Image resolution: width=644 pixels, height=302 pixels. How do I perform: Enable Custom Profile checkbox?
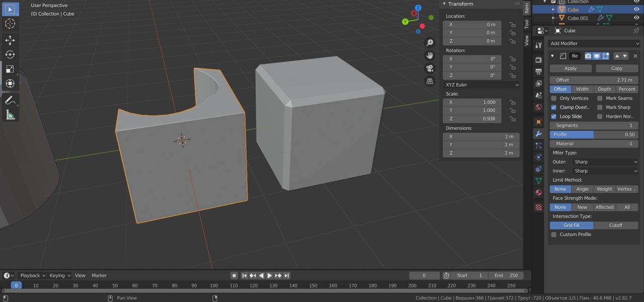[554, 235]
